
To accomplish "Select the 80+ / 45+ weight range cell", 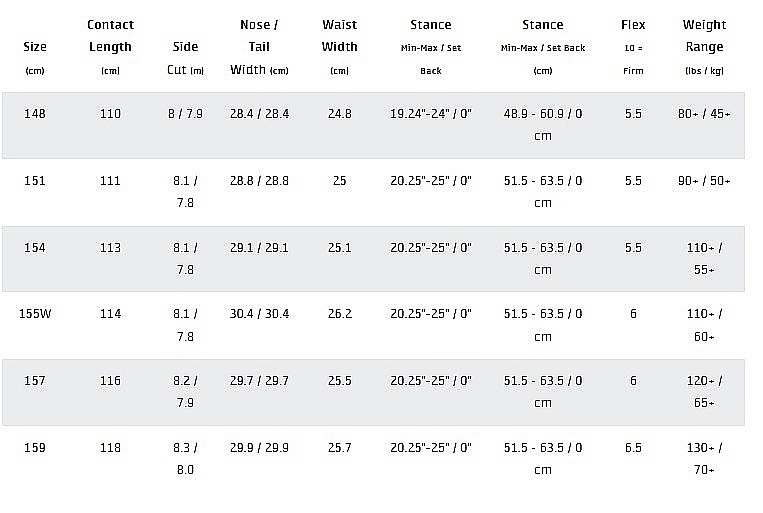I will [x=704, y=114].
